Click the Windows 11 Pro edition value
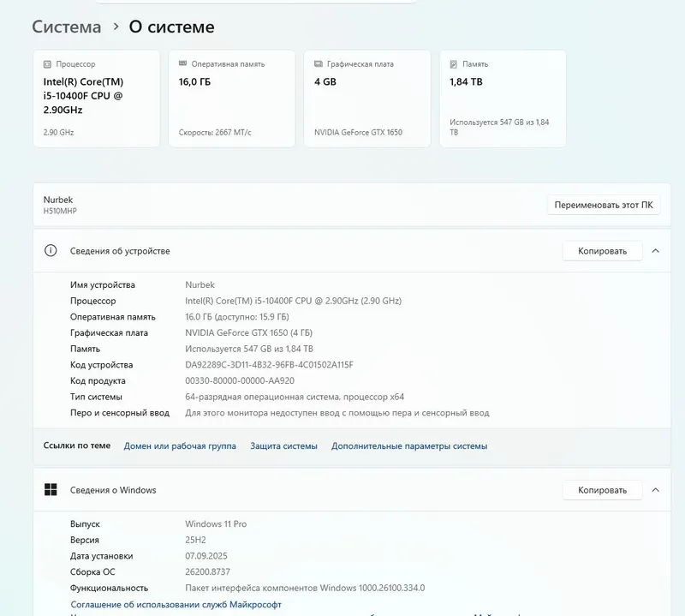 point(216,523)
